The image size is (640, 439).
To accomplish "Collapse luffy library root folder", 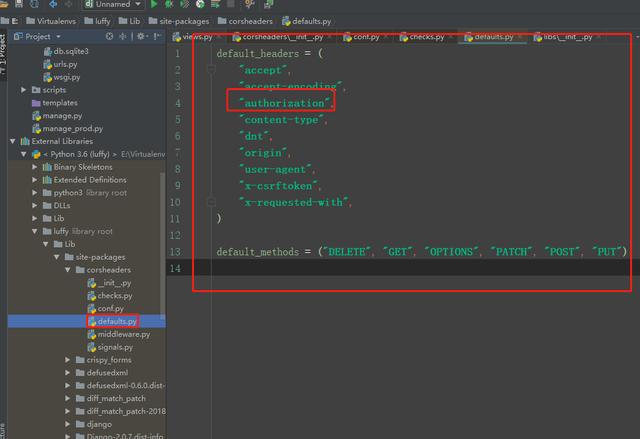I will pos(35,231).
